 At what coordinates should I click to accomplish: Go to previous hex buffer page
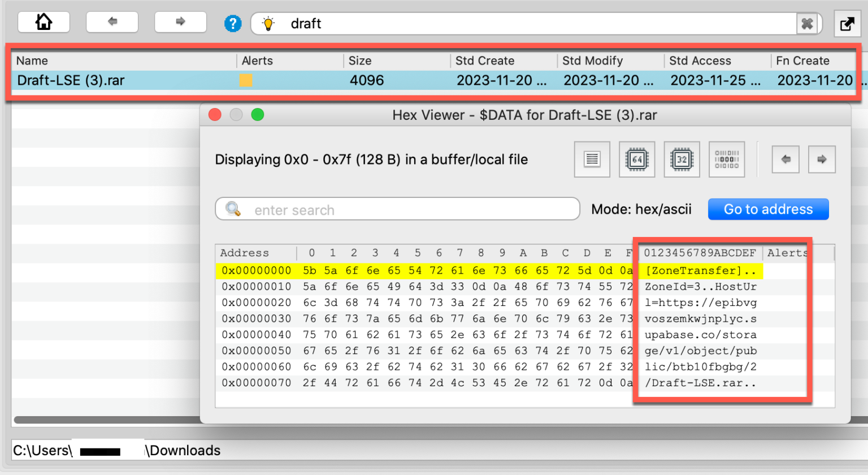(785, 159)
